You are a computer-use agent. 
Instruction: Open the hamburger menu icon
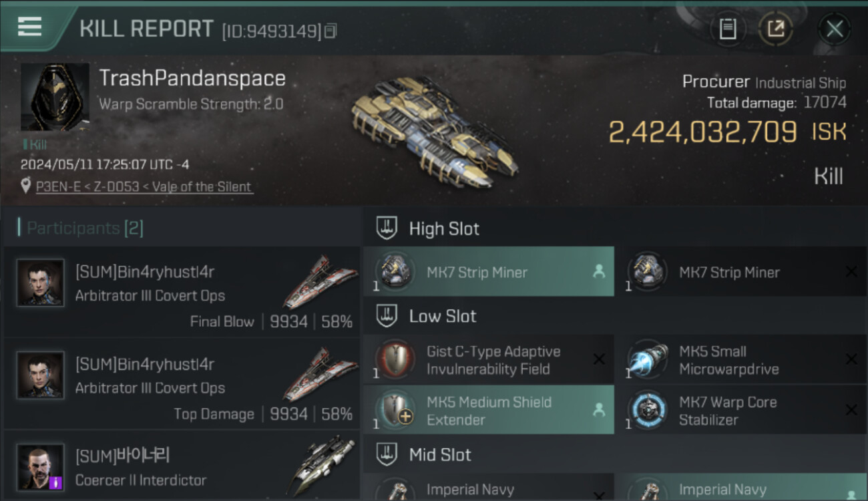click(30, 27)
